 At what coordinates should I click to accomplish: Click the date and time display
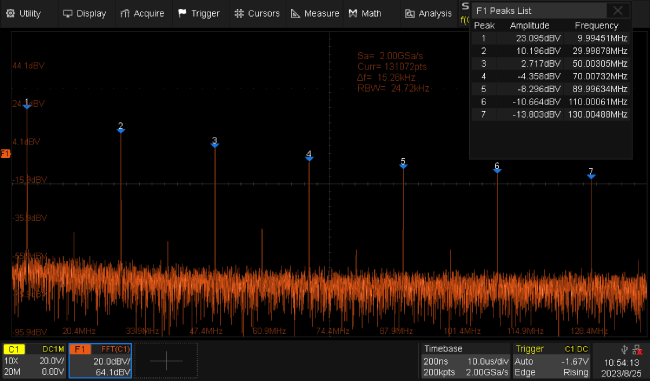coord(621,368)
